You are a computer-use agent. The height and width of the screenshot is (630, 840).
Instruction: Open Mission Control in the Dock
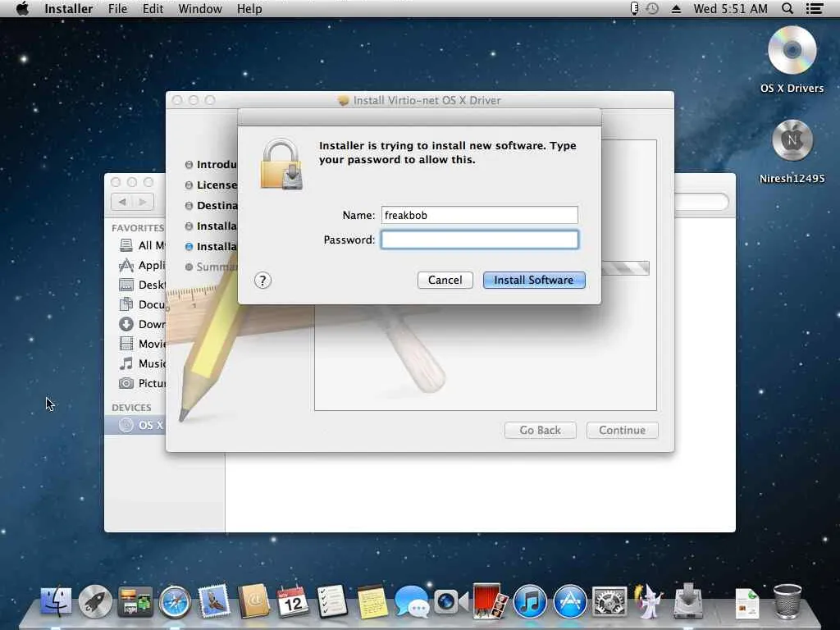(x=135, y=601)
